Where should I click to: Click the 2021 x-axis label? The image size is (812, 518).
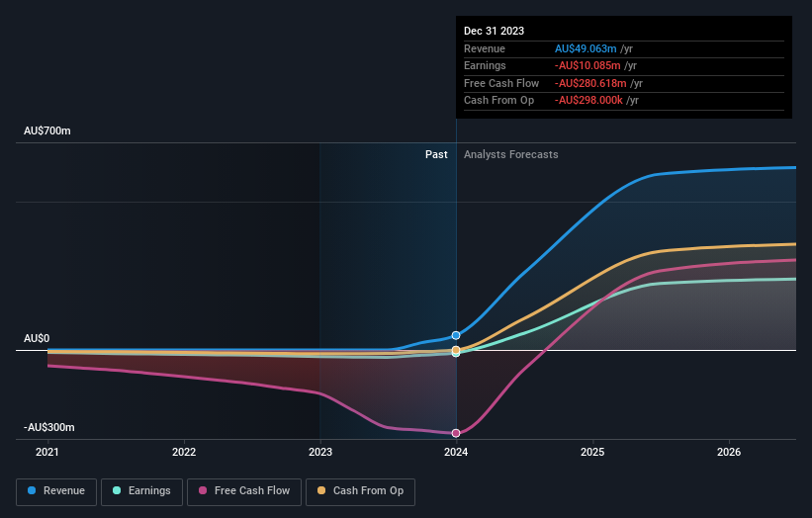click(x=47, y=453)
